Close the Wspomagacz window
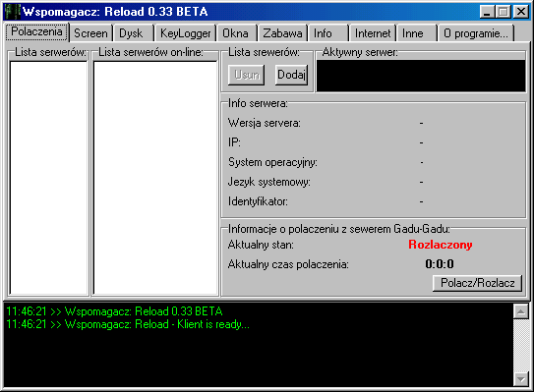This screenshot has height=392, width=534. 521,12
